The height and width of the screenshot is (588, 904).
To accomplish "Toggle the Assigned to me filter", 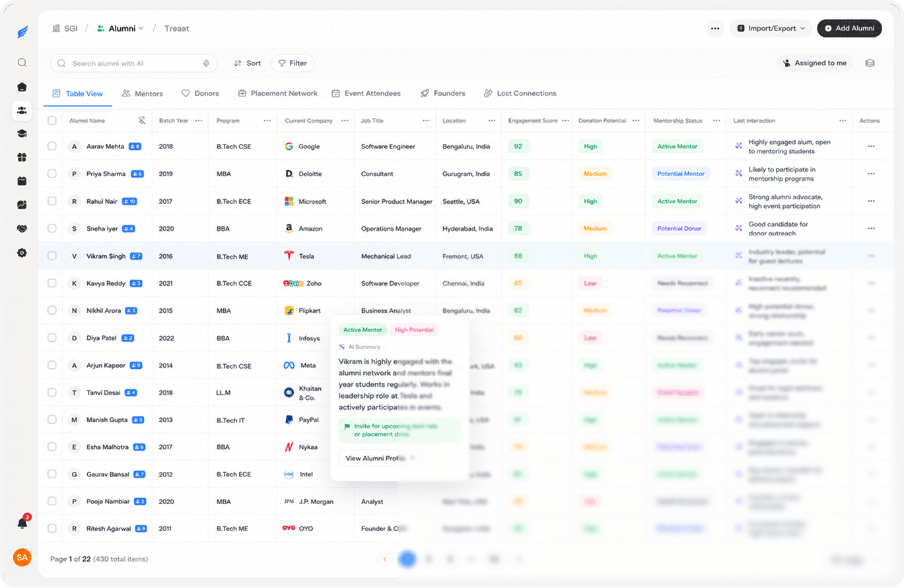I will [x=815, y=63].
